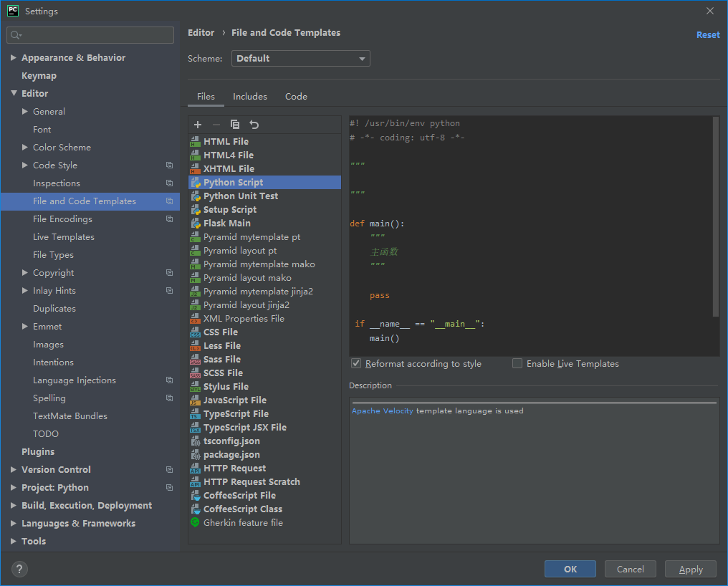The image size is (728, 586).
Task: Click the template editor vertical scrollbar
Action: tap(716, 216)
